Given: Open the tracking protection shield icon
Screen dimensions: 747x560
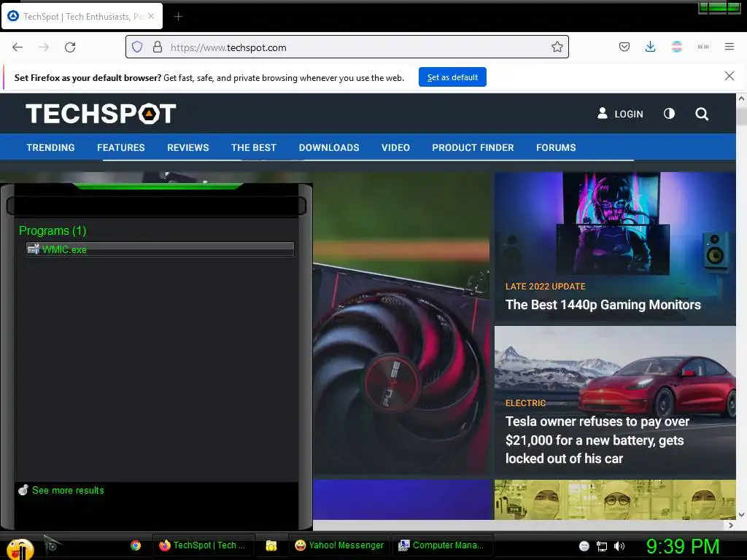Looking at the screenshot, I should pos(137,47).
